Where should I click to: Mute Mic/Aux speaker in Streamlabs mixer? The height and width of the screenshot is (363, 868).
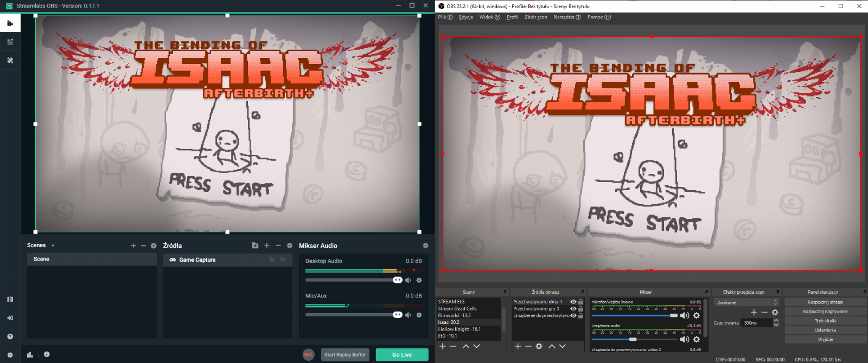(408, 315)
